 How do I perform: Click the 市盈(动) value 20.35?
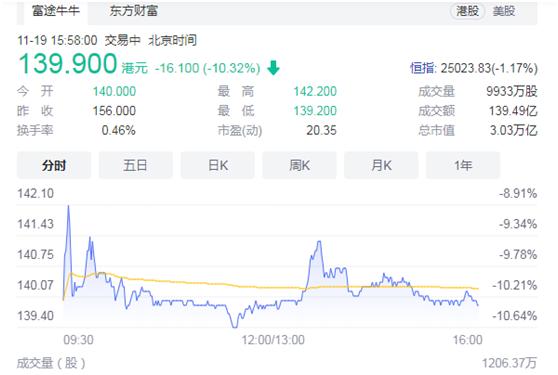(x=321, y=131)
